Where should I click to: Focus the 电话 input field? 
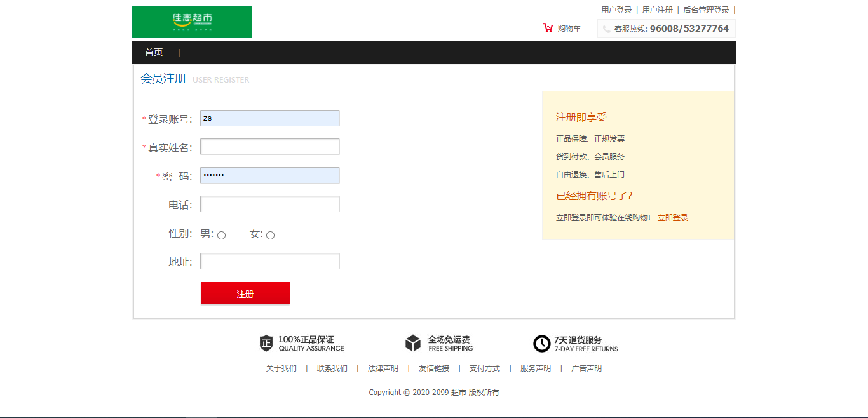click(x=270, y=204)
